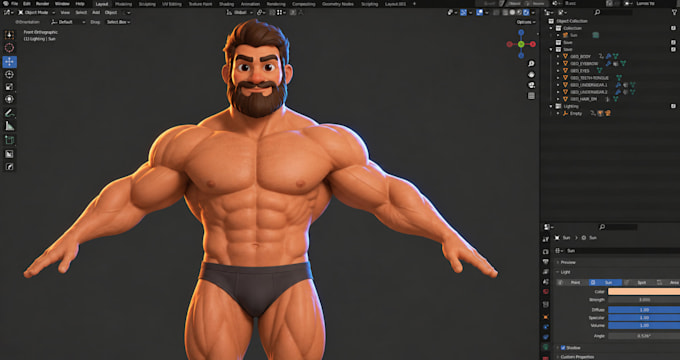Open the green Object Data light properties tab
The image size is (680, 360).
click(x=546, y=347)
